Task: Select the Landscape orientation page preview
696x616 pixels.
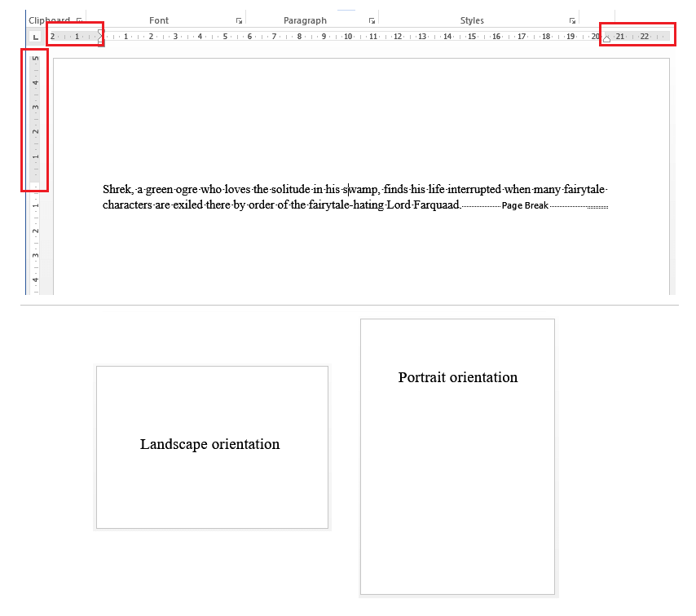Action: 212,447
